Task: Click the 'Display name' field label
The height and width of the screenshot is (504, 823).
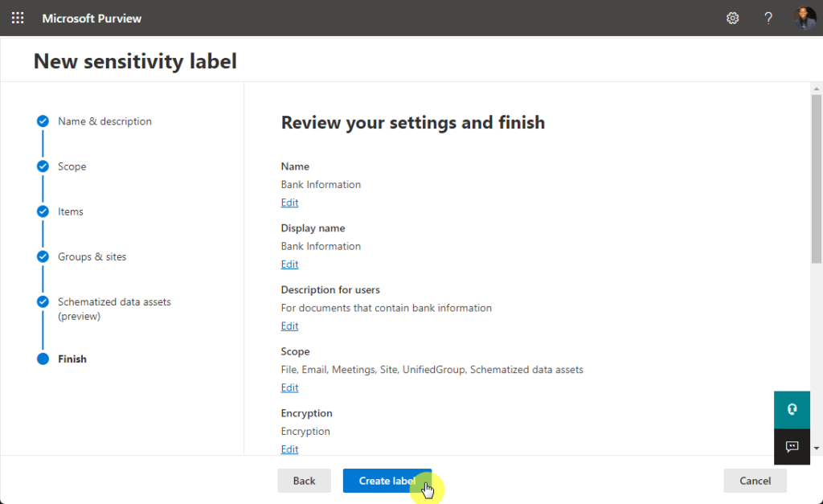Action: click(x=313, y=228)
